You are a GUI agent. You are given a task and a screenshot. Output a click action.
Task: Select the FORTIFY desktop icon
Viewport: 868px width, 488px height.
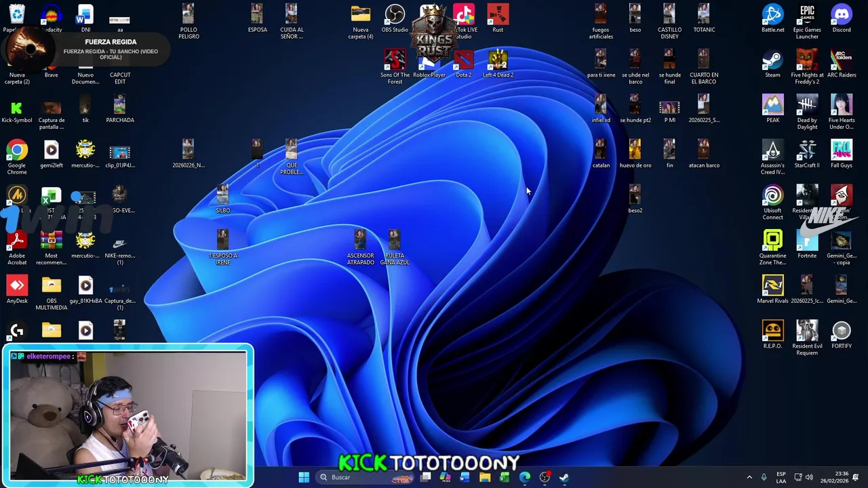coord(842,335)
